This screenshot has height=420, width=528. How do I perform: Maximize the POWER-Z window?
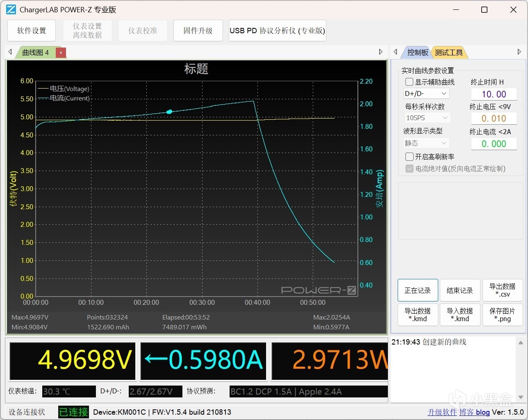pyautogui.click(x=484, y=10)
